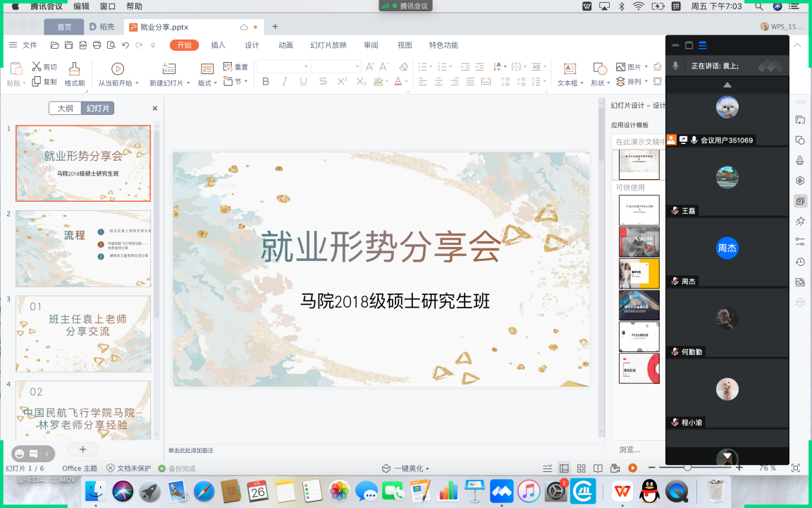This screenshot has width=812, height=508.
Task: Switch to the Animation (动画) ribbon tab
Action: coord(285,45)
